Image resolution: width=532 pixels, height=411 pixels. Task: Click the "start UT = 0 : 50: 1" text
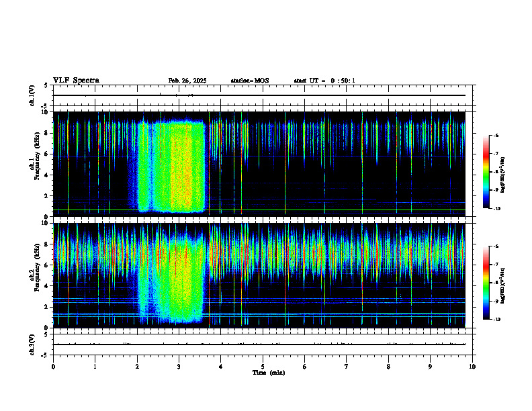click(324, 81)
